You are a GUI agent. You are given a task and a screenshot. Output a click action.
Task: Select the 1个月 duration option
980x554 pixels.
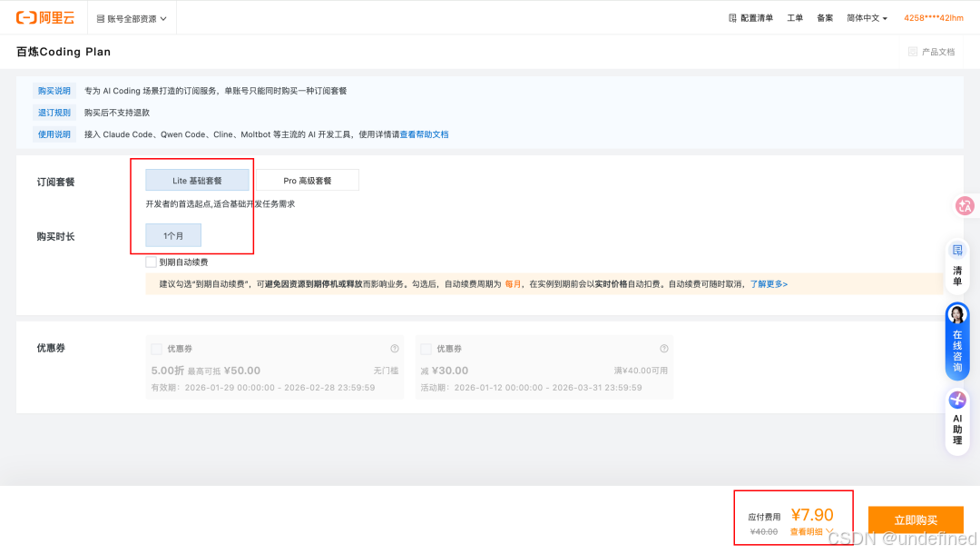(x=171, y=234)
